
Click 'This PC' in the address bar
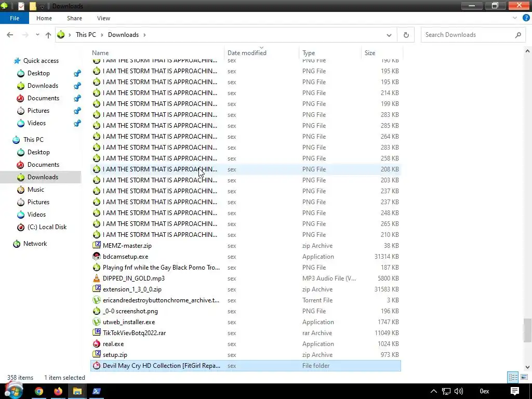pos(86,35)
